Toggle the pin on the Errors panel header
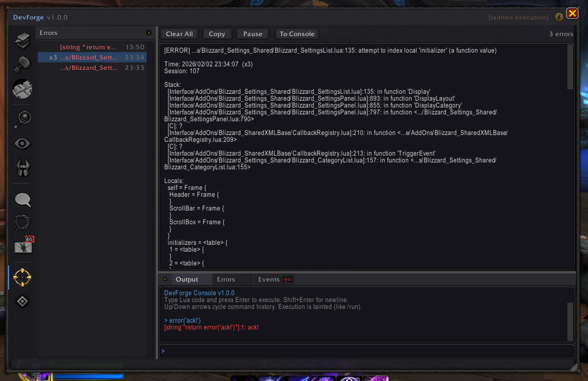The width and height of the screenshot is (588, 381). click(x=150, y=33)
